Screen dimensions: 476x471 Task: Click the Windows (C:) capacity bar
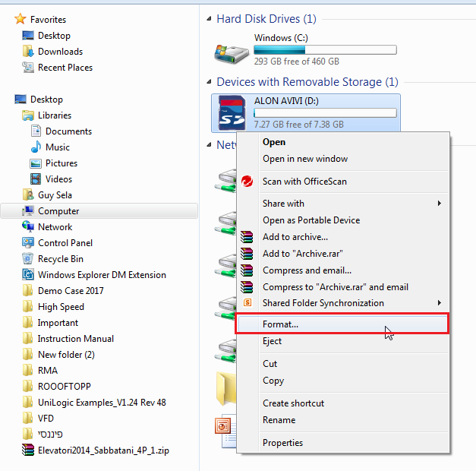click(x=325, y=50)
